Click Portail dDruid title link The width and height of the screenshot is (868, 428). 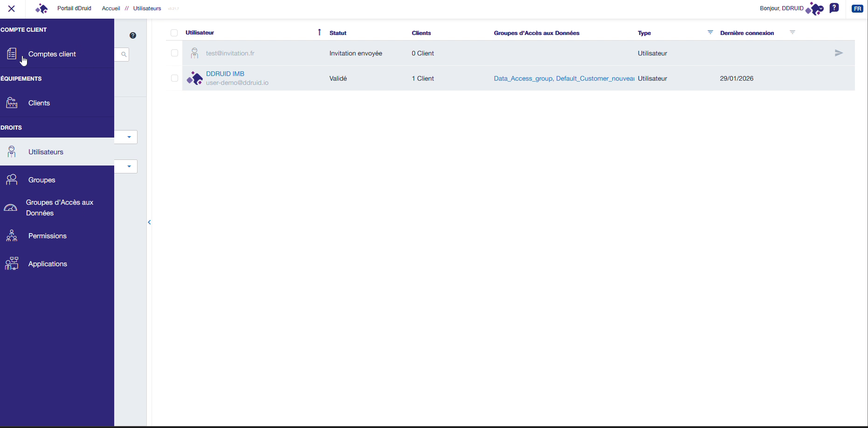coord(74,8)
